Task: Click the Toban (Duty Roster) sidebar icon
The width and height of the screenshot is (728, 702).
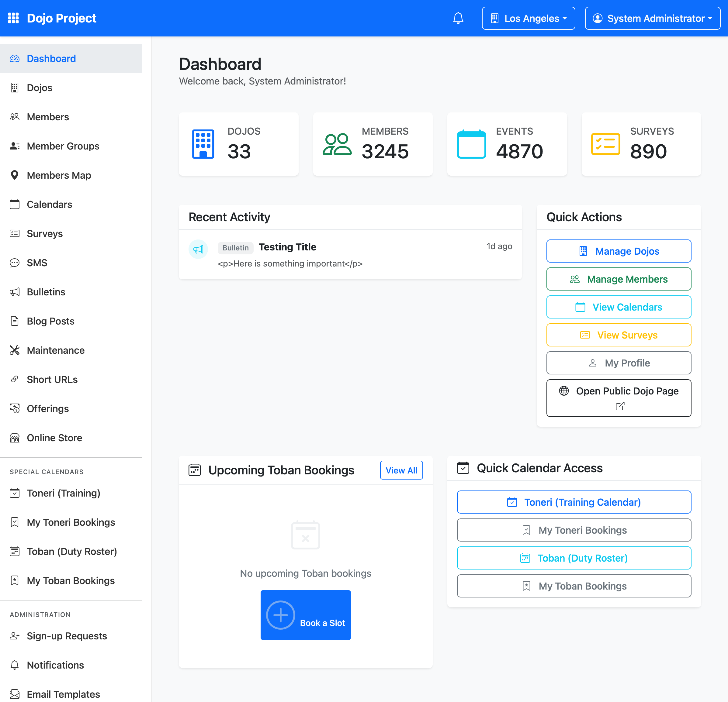Action: [15, 551]
